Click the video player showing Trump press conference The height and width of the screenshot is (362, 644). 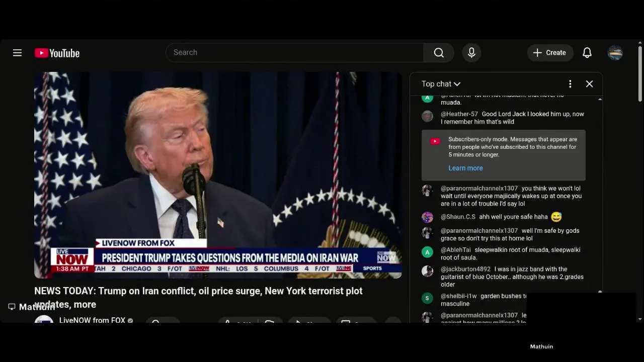point(218,175)
